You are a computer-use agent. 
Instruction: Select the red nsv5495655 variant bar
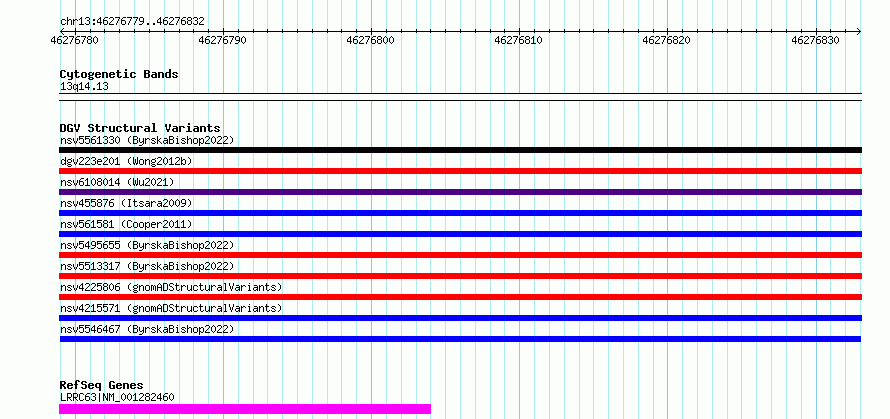pyautogui.click(x=460, y=255)
